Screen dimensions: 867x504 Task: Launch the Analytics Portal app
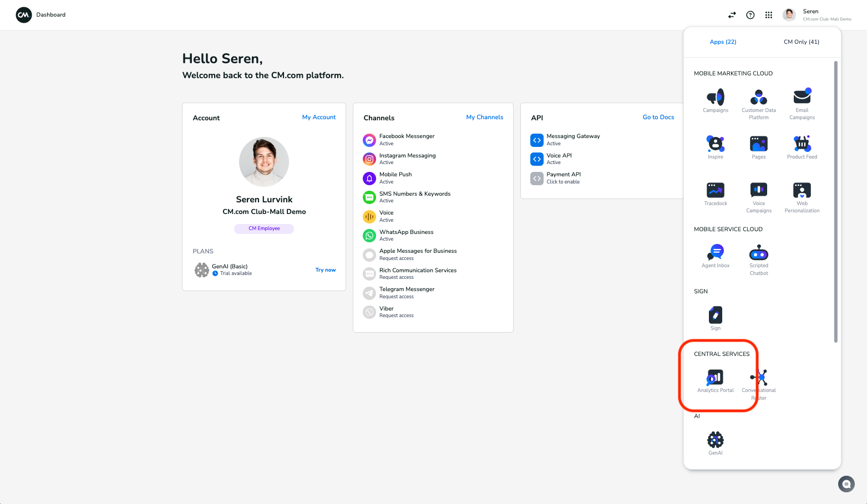click(x=715, y=378)
